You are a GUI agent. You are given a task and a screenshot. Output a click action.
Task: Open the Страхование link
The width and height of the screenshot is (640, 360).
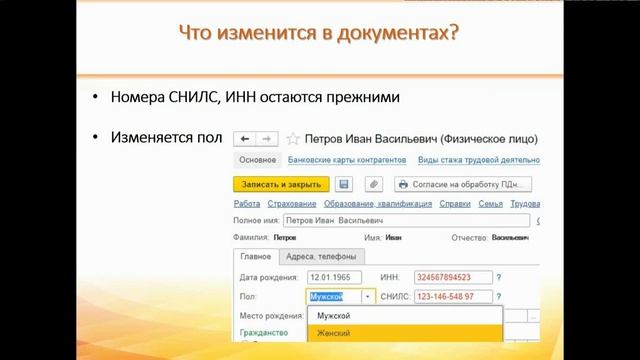coord(292,204)
